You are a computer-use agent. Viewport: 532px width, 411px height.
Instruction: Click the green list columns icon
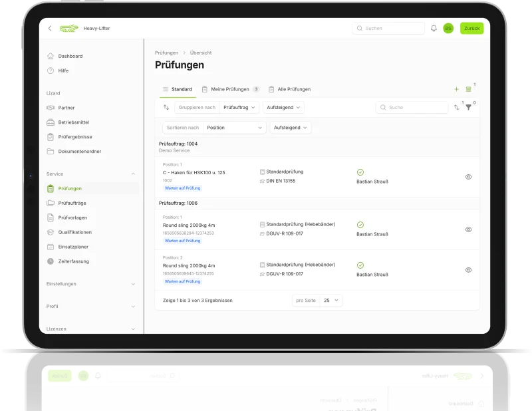coord(468,89)
